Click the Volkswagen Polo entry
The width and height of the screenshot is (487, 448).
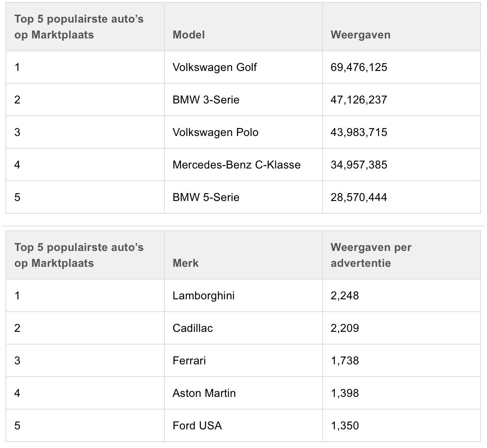click(x=216, y=132)
